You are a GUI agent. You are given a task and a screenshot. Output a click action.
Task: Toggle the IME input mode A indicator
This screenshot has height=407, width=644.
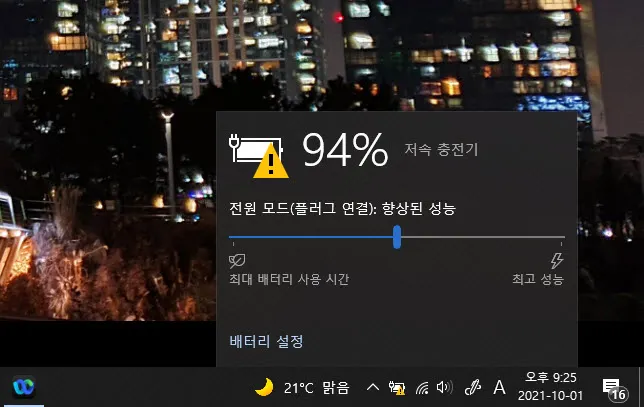[x=499, y=387]
